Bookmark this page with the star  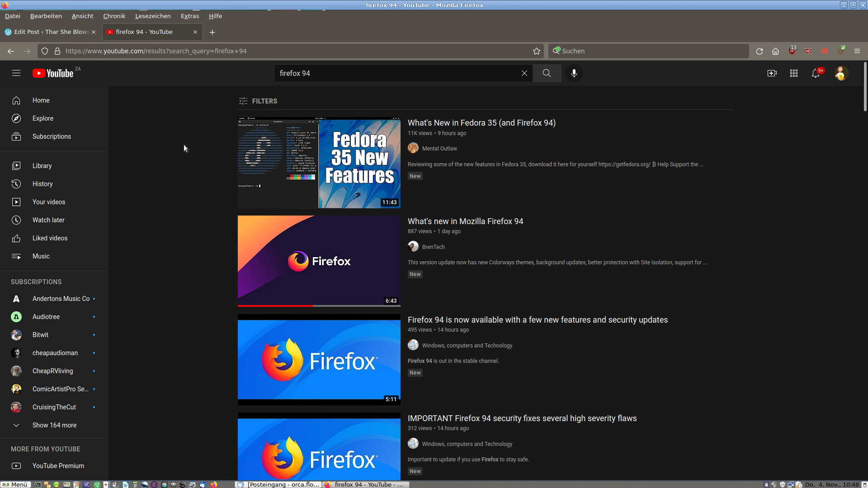537,51
